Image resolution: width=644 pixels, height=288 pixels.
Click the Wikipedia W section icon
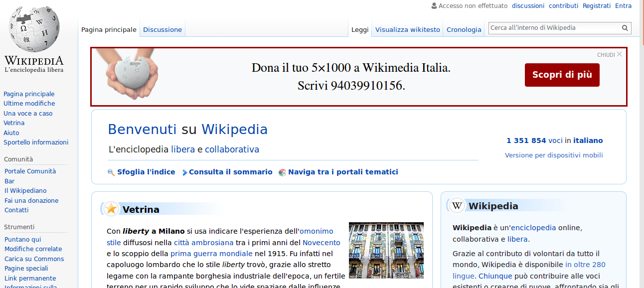tap(457, 206)
